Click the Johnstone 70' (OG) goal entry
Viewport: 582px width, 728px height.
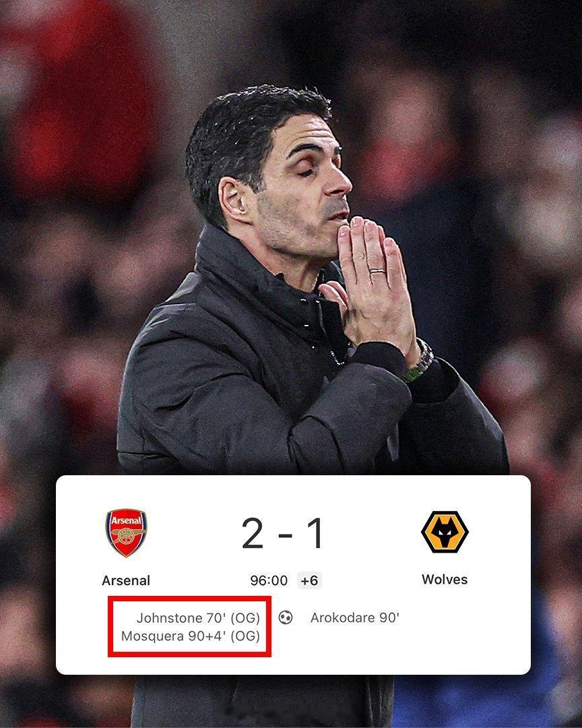(x=198, y=618)
